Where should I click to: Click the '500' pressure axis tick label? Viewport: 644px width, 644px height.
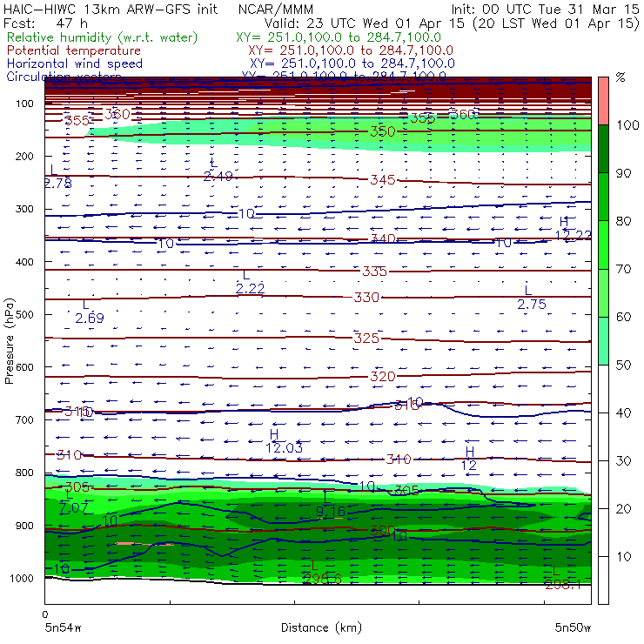pos(24,315)
